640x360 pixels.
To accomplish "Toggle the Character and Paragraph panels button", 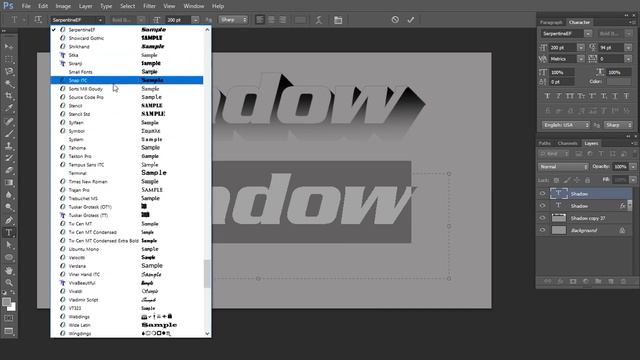I will click(x=338, y=20).
